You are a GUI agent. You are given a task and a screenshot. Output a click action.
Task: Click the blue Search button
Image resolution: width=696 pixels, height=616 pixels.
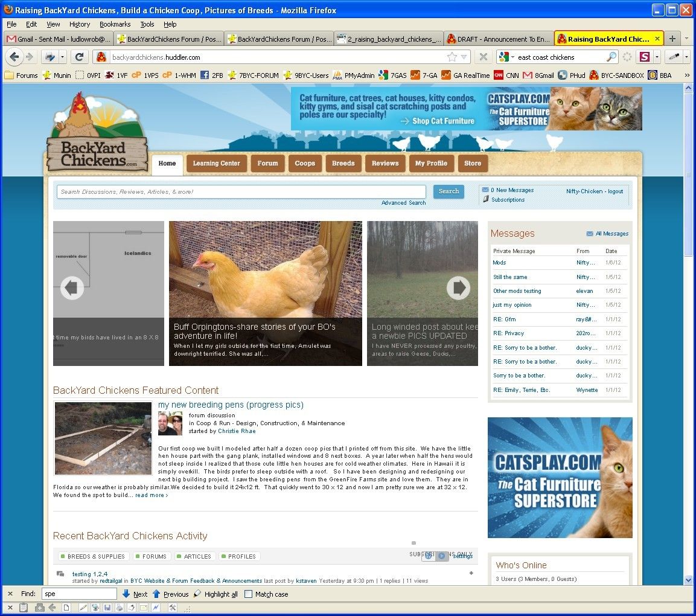click(x=449, y=191)
